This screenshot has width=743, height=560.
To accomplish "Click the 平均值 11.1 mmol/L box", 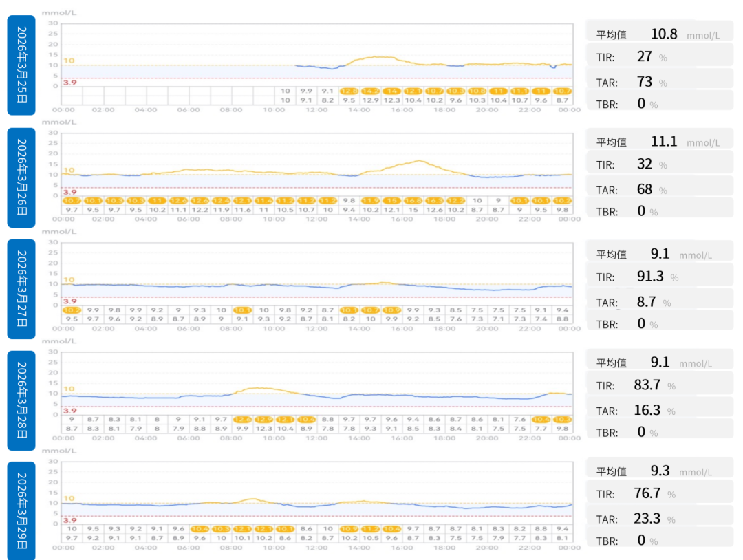I will 659,142.
